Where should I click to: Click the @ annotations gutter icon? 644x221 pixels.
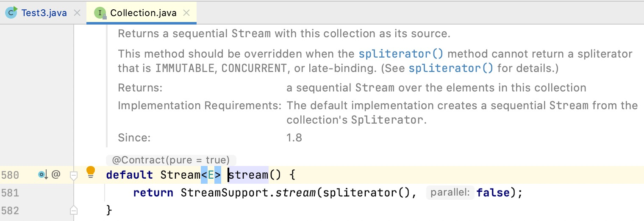tap(56, 174)
